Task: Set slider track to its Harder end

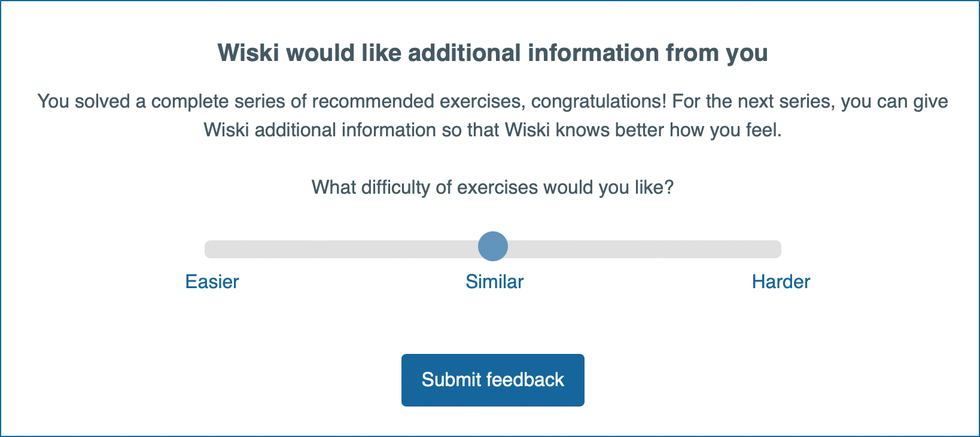Action: click(775, 249)
